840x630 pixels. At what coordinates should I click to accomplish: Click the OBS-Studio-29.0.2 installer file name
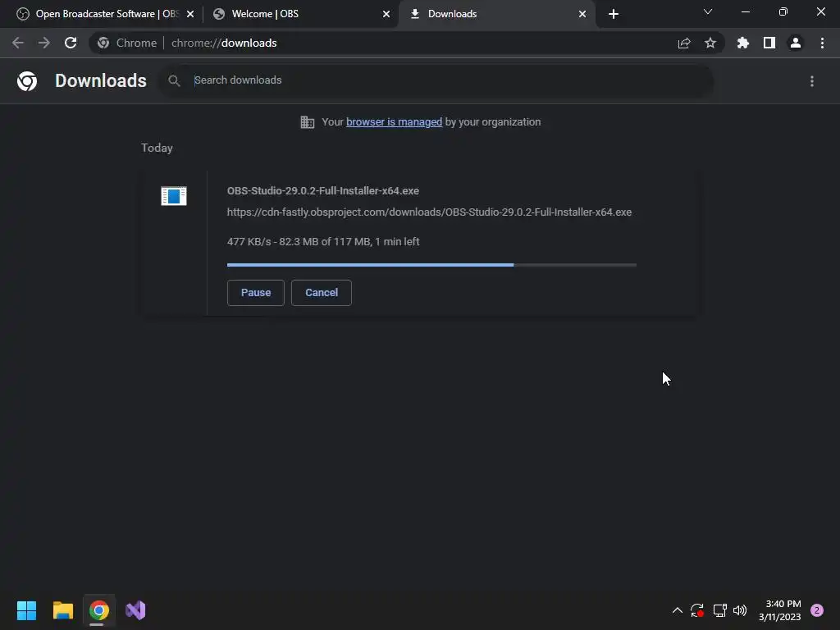pos(323,190)
